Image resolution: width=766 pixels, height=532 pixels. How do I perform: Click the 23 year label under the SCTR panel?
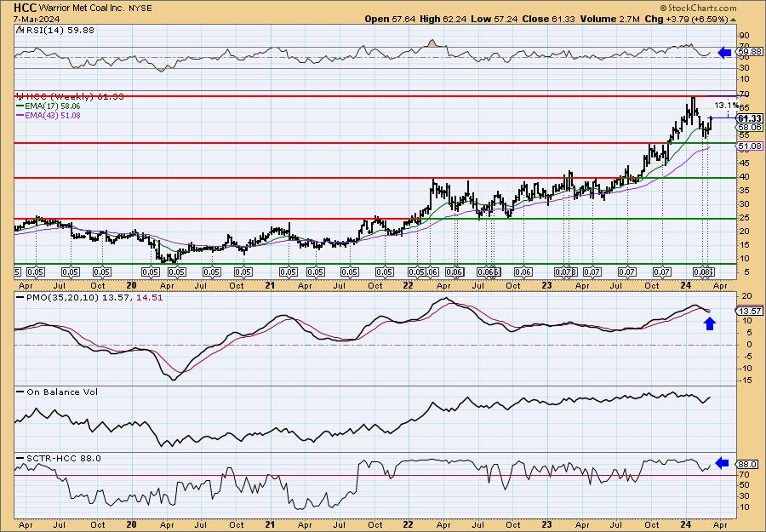coord(546,524)
